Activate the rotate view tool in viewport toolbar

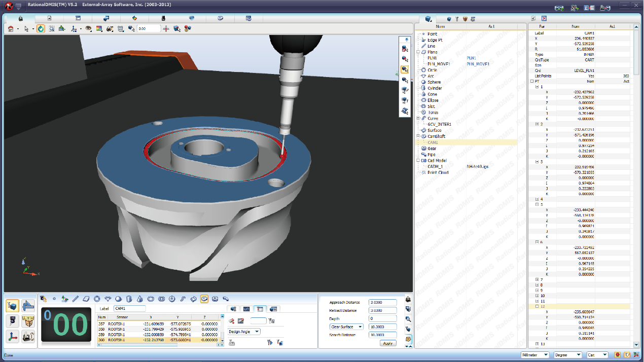pyautogui.click(x=41, y=29)
